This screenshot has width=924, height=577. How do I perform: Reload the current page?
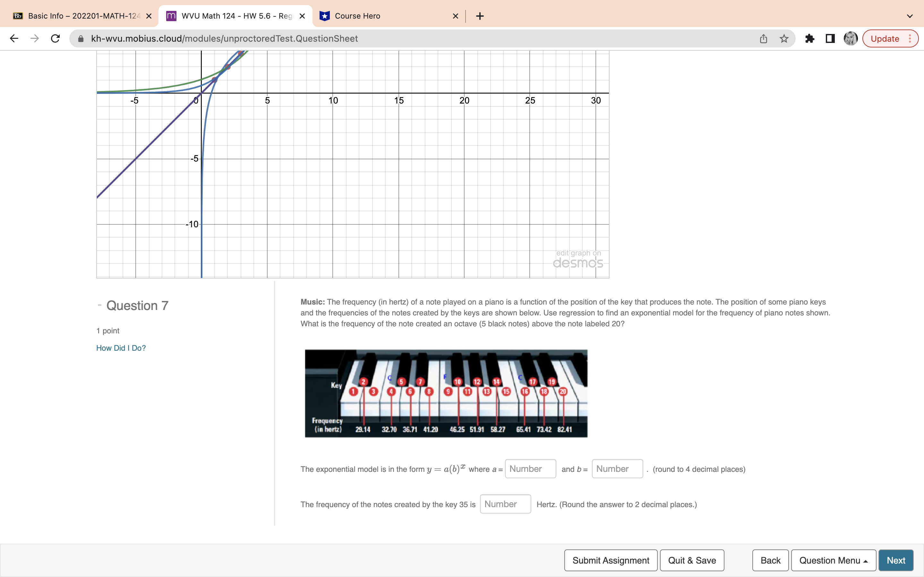pyautogui.click(x=55, y=38)
